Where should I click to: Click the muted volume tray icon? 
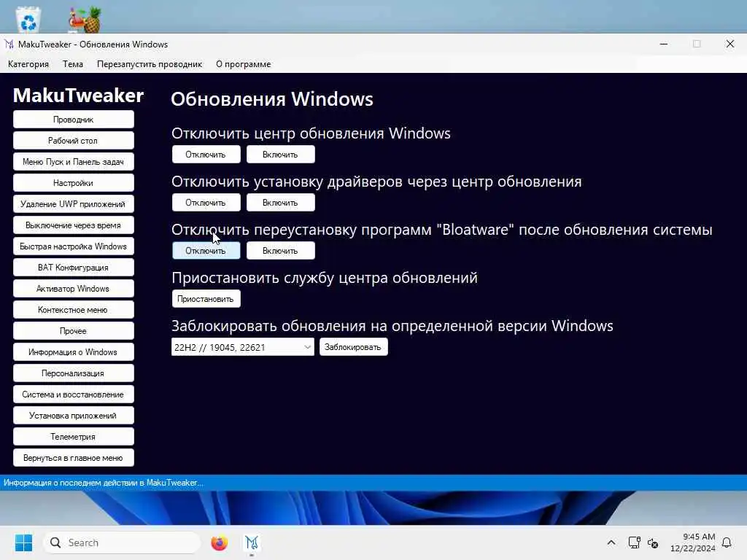click(x=653, y=542)
